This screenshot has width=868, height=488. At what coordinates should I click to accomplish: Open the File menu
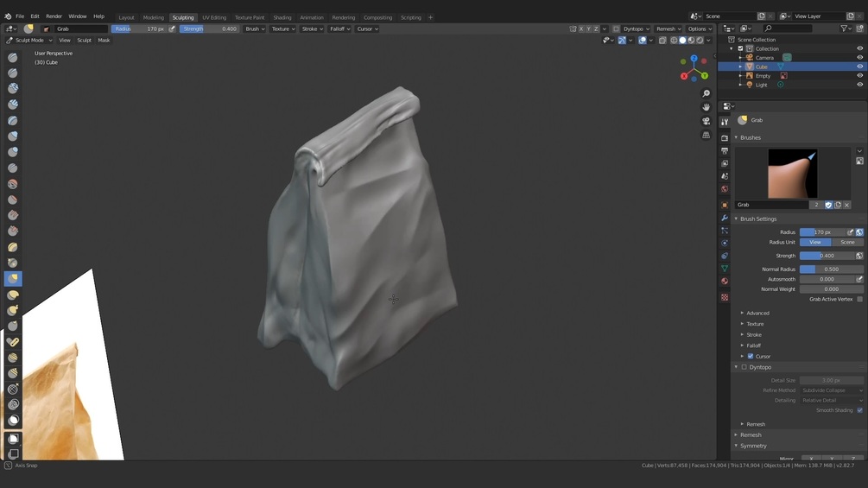(x=20, y=16)
